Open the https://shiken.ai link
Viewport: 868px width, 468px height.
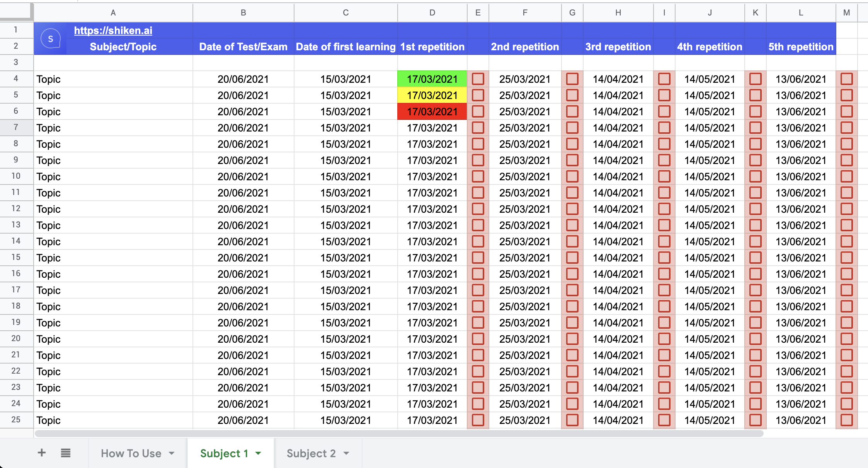(113, 31)
